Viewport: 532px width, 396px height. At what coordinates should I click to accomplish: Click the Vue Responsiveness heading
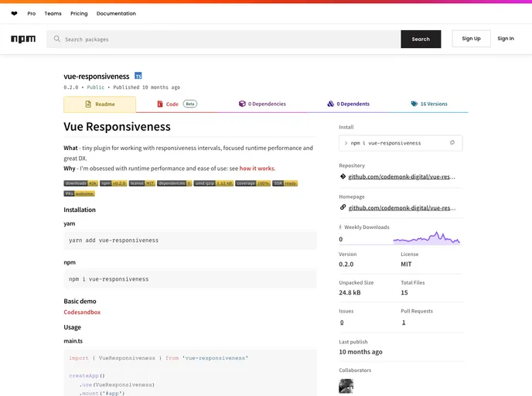tap(117, 127)
